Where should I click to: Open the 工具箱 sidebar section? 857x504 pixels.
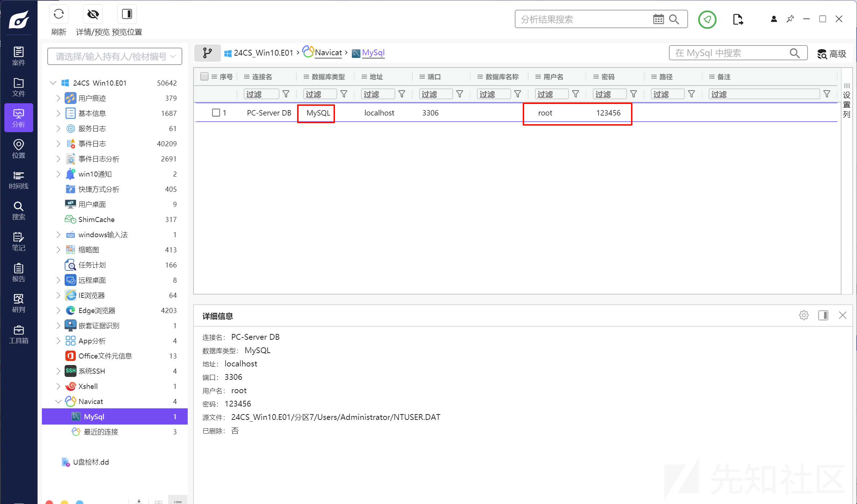(x=18, y=334)
